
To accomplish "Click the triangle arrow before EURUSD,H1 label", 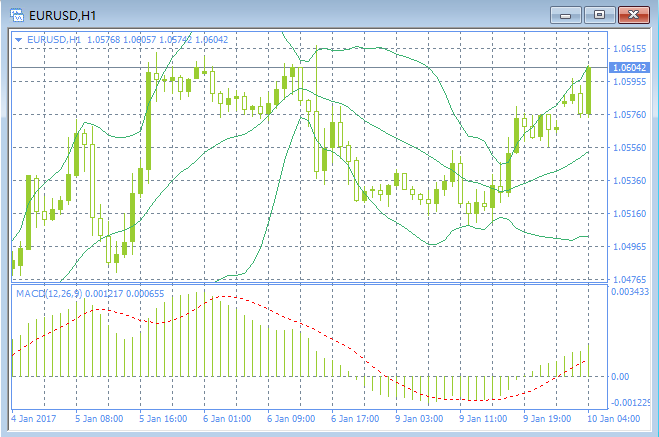I will 18,40.
